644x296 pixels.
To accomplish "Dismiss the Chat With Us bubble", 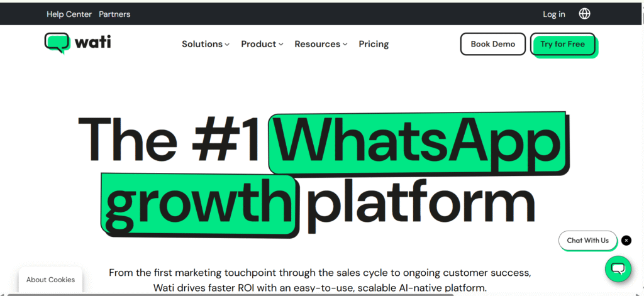I will tap(626, 240).
